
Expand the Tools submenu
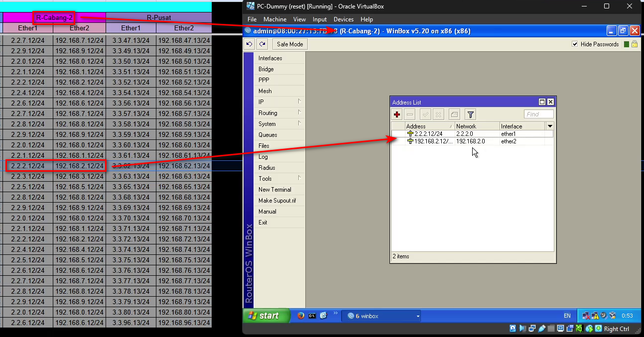299,178
